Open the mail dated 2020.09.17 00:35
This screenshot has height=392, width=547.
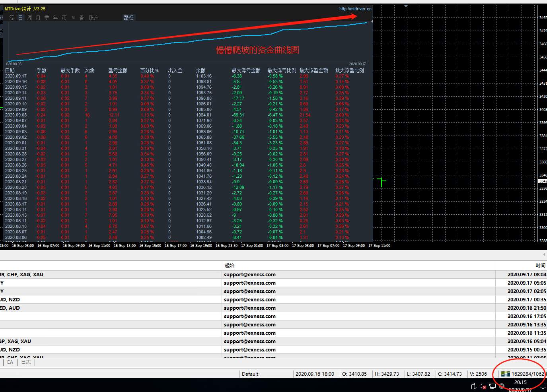[273, 299]
